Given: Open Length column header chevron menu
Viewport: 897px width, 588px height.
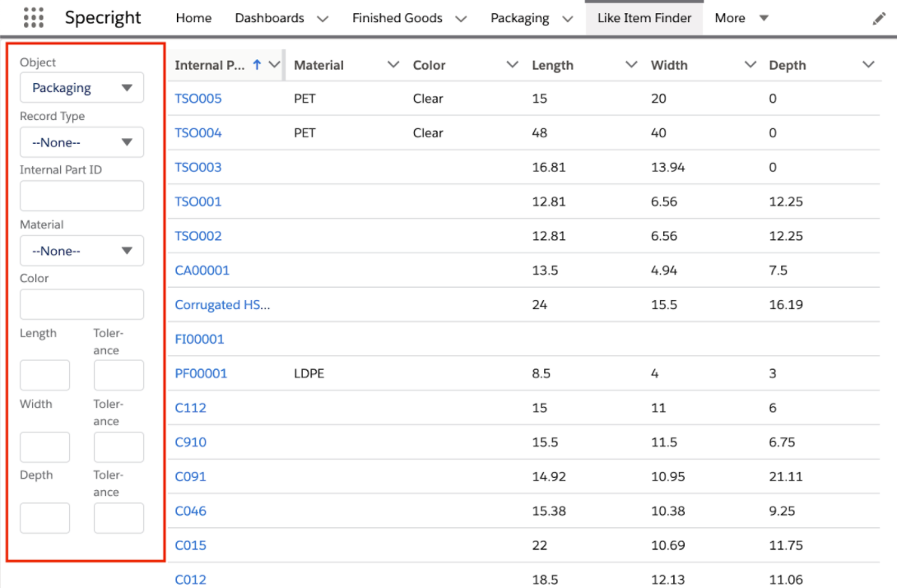Looking at the screenshot, I should pyautogui.click(x=631, y=65).
